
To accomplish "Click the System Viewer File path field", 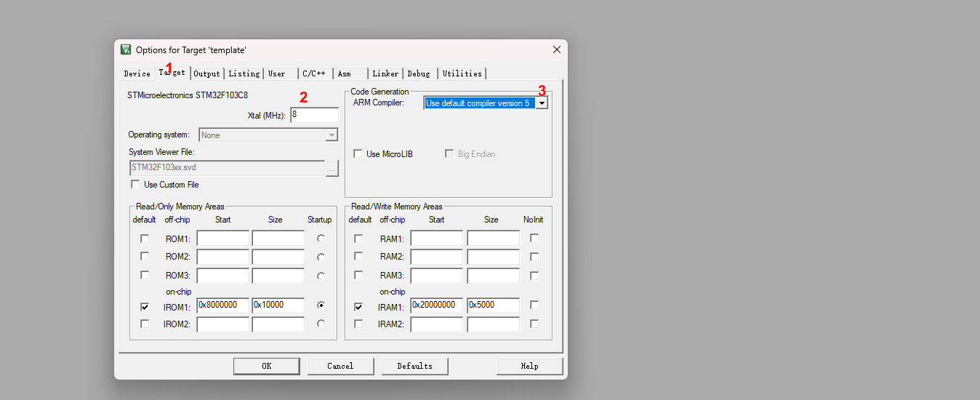I will pyautogui.click(x=226, y=168).
